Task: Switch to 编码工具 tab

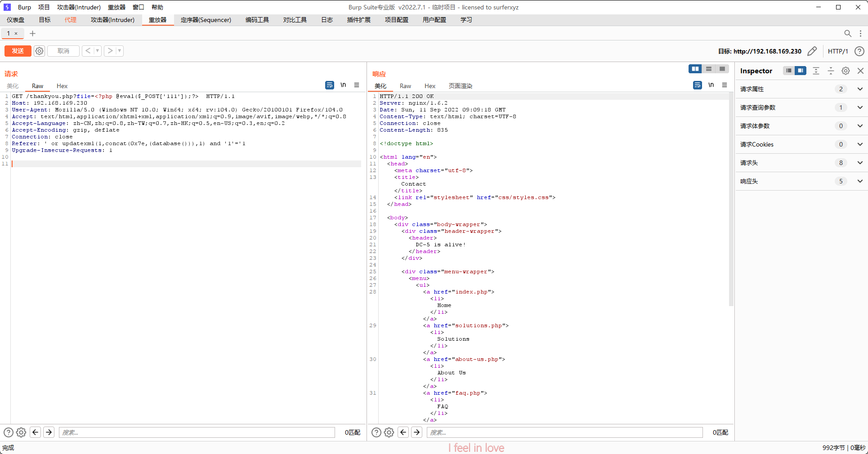Action: click(257, 20)
